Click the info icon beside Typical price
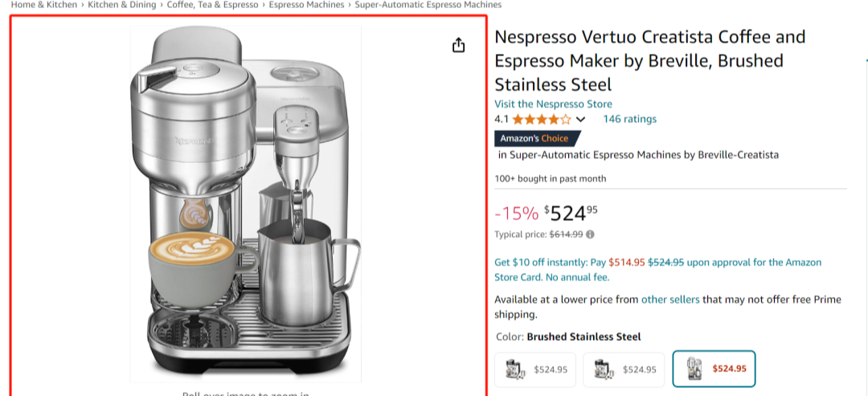 pyautogui.click(x=591, y=235)
